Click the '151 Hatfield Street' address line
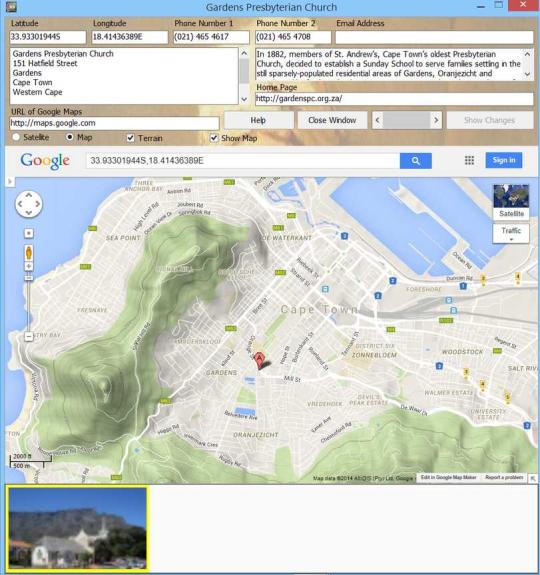This screenshot has height=575, width=540. [45, 63]
